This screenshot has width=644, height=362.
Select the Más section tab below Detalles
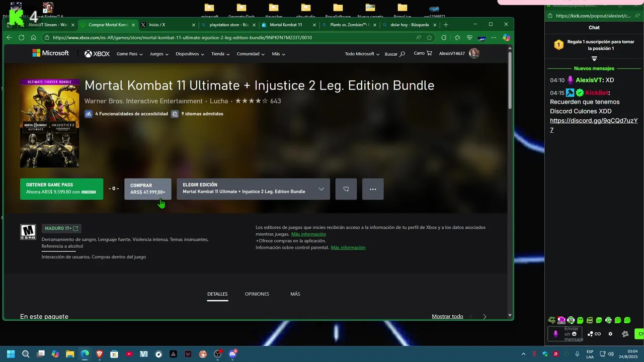coord(295,294)
